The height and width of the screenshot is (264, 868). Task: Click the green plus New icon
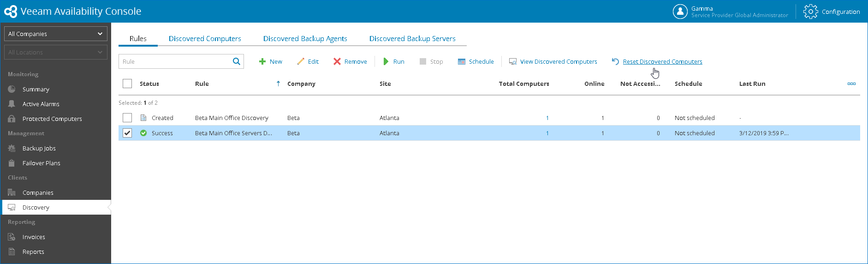coord(262,61)
